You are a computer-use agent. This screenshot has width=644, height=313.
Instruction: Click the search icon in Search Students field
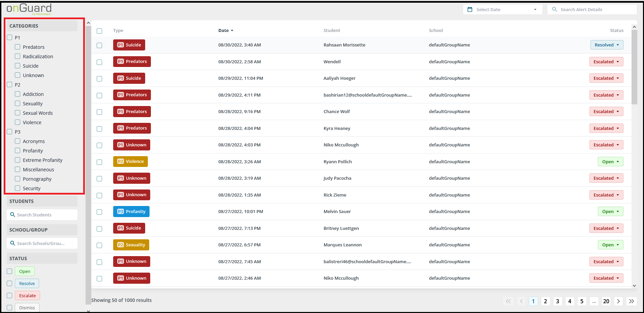tap(12, 215)
